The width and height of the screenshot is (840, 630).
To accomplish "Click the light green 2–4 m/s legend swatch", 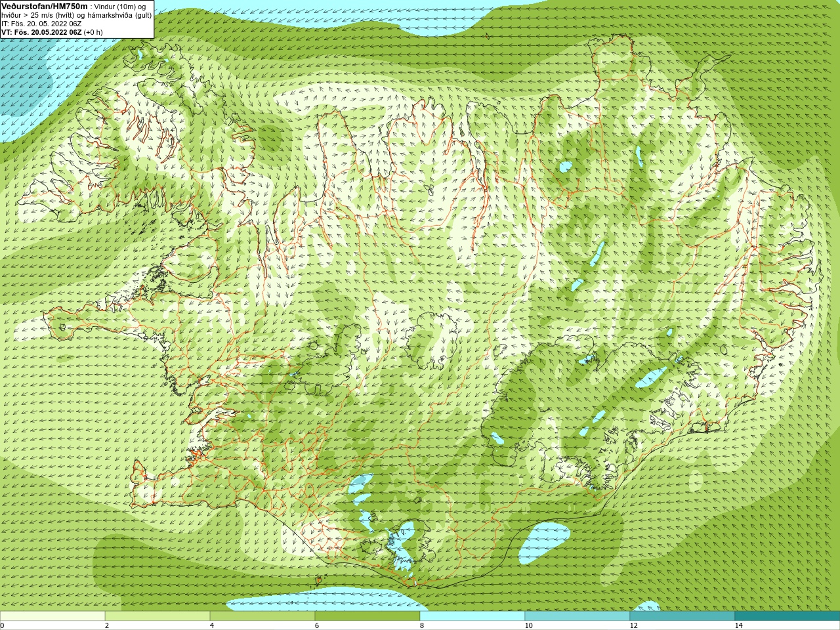I will [157, 616].
